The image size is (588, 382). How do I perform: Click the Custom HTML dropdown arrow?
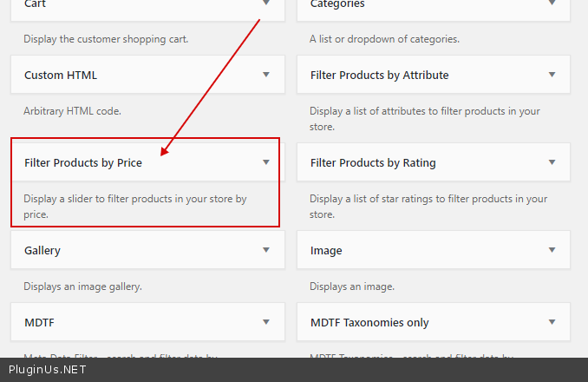pyautogui.click(x=266, y=75)
